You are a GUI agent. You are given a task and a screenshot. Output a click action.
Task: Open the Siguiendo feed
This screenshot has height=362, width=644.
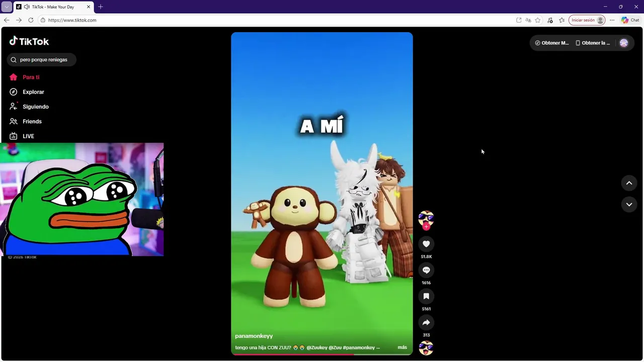point(29,107)
